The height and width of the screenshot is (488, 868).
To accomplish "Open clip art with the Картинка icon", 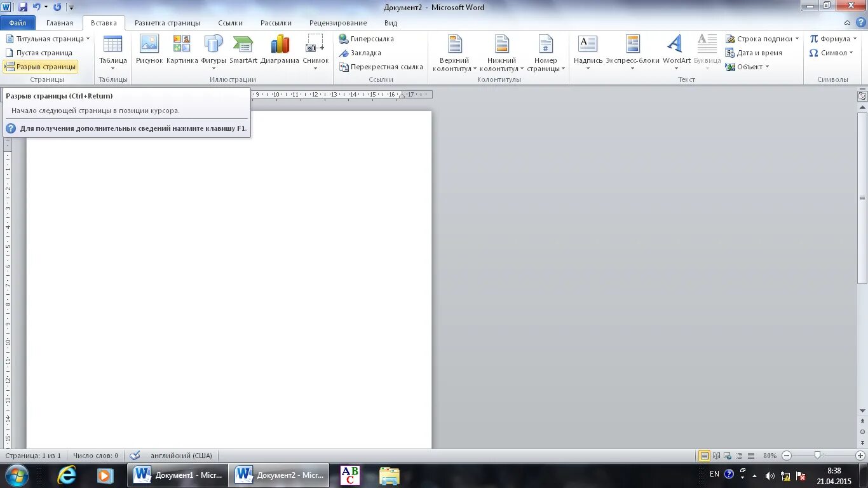I will [182, 50].
